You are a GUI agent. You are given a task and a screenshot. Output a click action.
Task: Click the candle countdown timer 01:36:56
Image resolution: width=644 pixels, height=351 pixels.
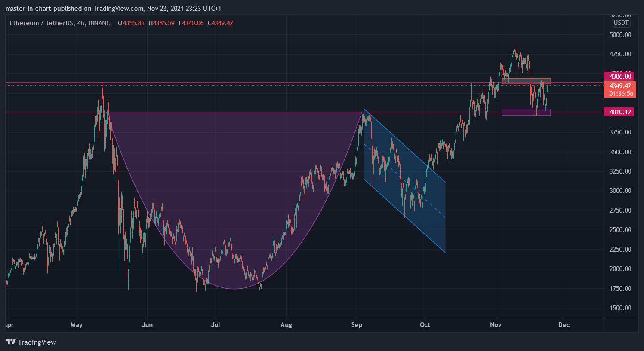point(621,94)
